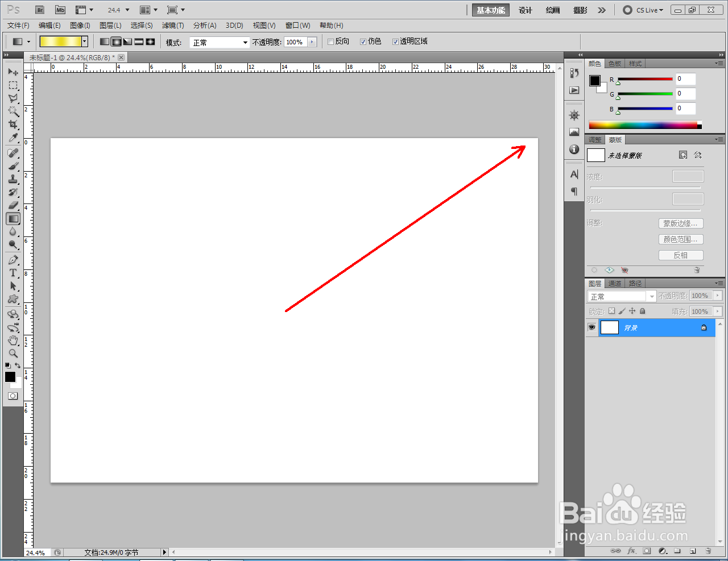Switch to the 通道 channels tab
The height and width of the screenshot is (561, 728).
(615, 283)
